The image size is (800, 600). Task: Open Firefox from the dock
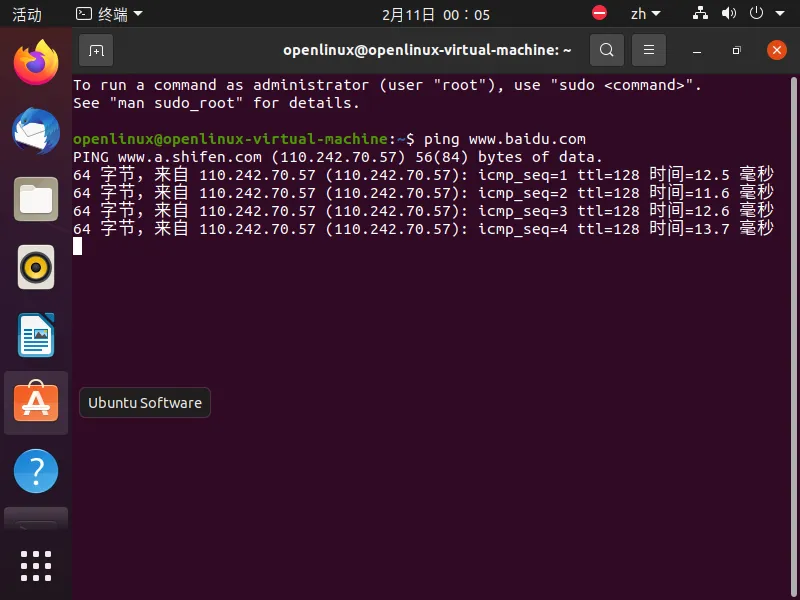[36, 63]
